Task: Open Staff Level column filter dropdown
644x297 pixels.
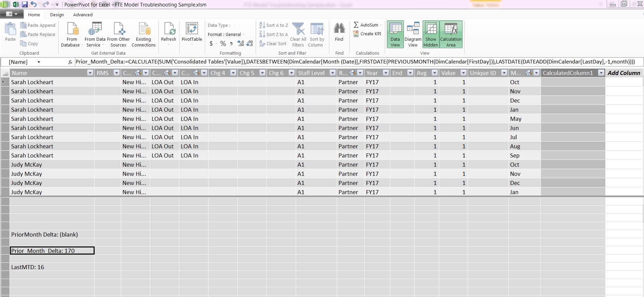Action: tap(333, 73)
